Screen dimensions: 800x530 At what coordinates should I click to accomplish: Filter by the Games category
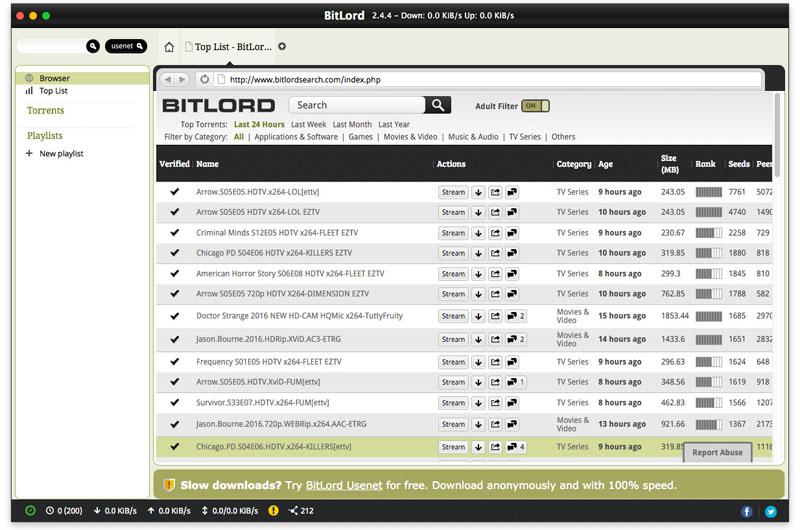tap(360, 137)
